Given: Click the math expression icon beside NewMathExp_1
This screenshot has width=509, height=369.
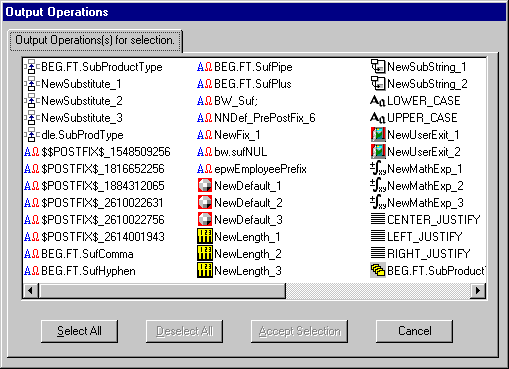Looking at the screenshot, I should tap(378, 169).
